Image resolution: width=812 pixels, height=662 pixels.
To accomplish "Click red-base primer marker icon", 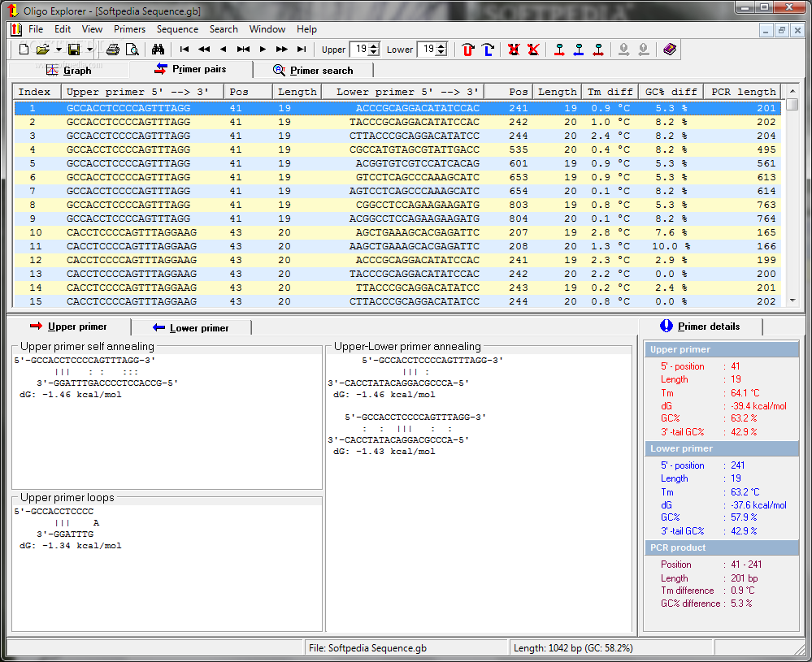I will [559, 50].
